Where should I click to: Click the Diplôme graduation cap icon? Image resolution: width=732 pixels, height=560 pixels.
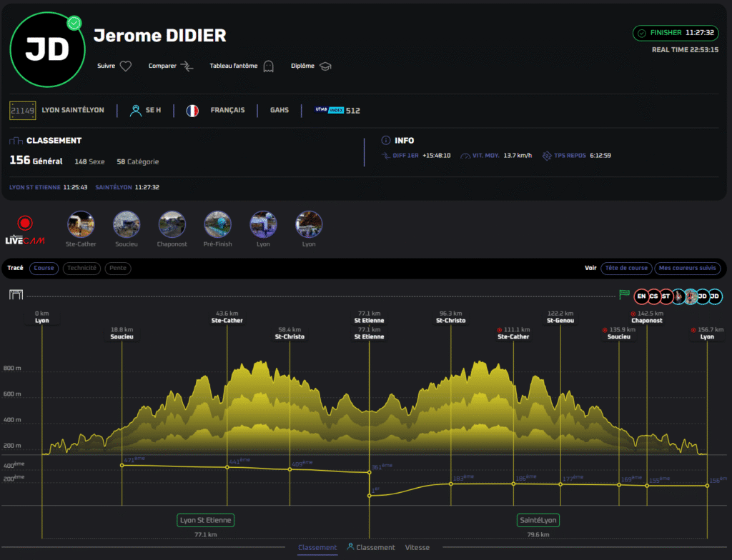coord(325,66)
